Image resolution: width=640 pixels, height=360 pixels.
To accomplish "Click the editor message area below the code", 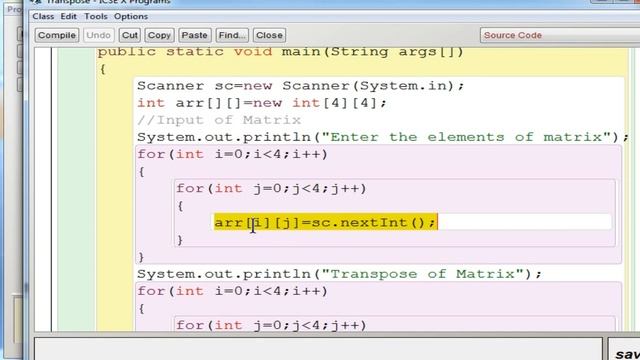I will [x=318, y=349].
